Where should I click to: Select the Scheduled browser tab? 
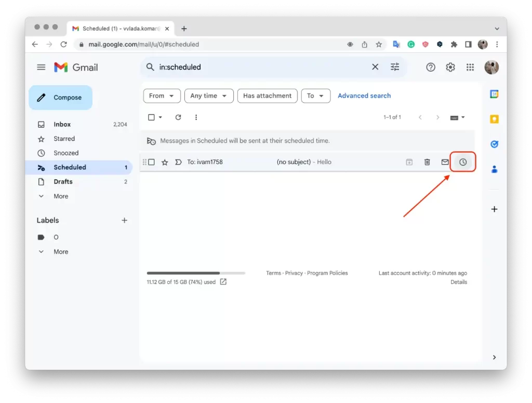point(121,29)
